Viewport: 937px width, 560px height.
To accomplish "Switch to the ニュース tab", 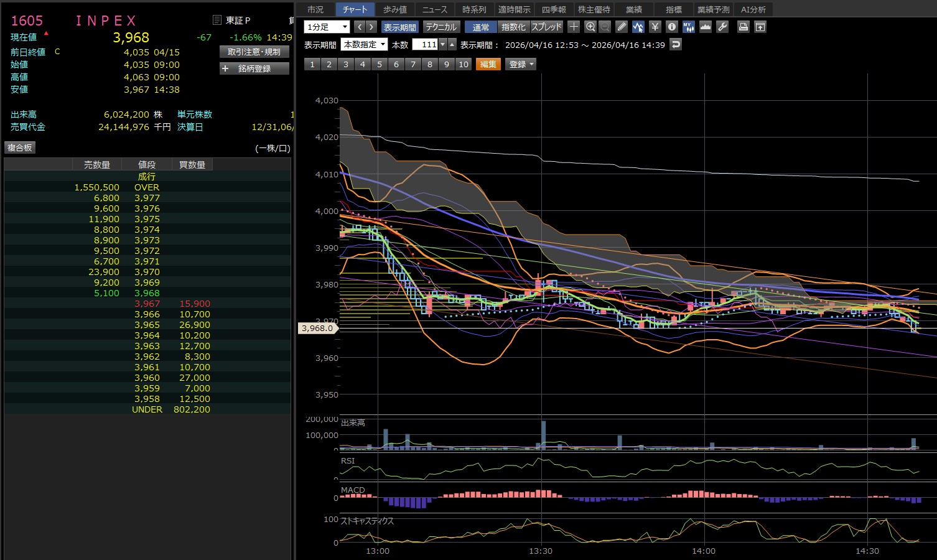I will (x=434, y=9).
